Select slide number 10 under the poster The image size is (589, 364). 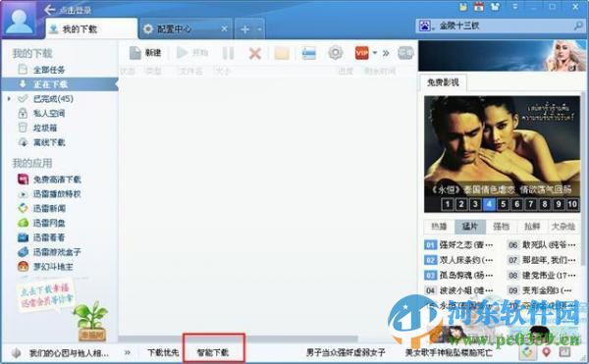[572, 204]
